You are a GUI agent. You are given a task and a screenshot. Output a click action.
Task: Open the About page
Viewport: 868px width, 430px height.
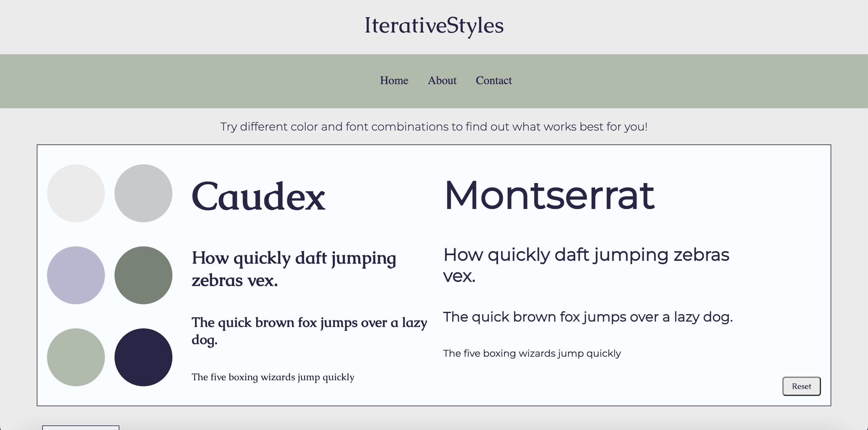(442, 81)
